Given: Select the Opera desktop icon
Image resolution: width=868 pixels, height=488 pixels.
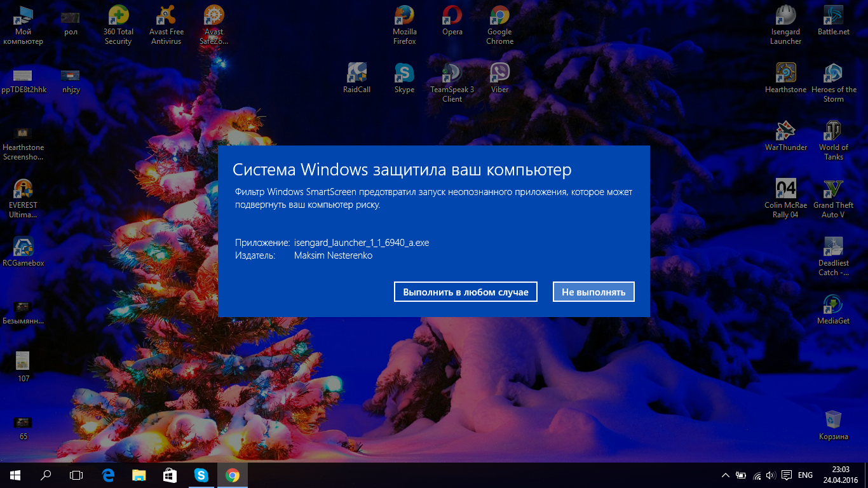Looking at the screenshot, I should [x=452, y=22].
